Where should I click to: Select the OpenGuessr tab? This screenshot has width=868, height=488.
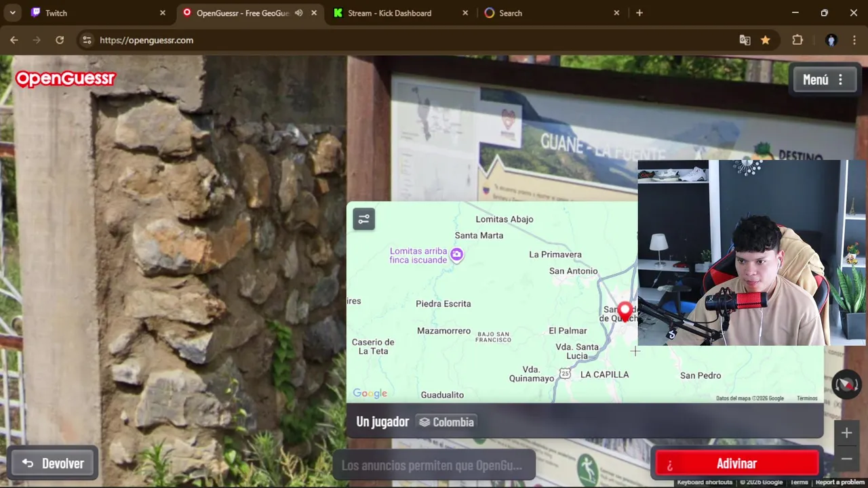point(250,13)
